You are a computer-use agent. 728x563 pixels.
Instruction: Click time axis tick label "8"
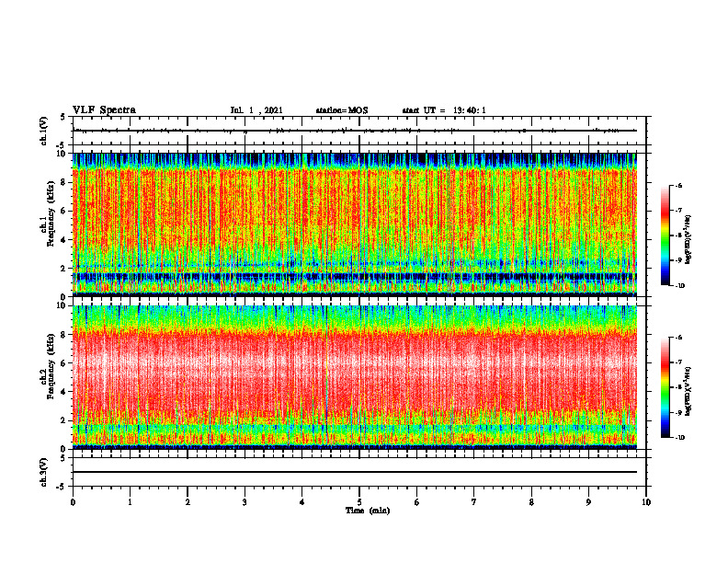pos(531,502)
